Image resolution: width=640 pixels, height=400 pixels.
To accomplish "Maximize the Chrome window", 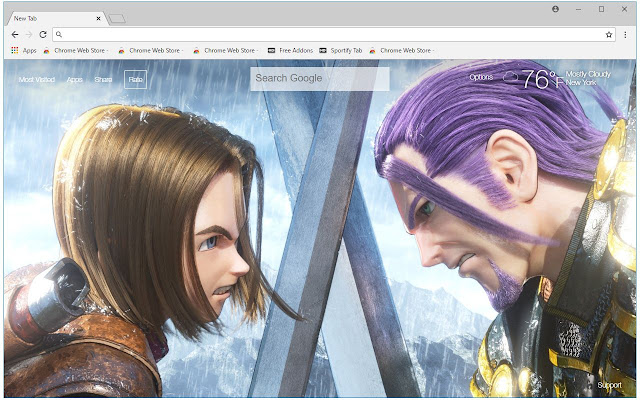I will 601,9.
